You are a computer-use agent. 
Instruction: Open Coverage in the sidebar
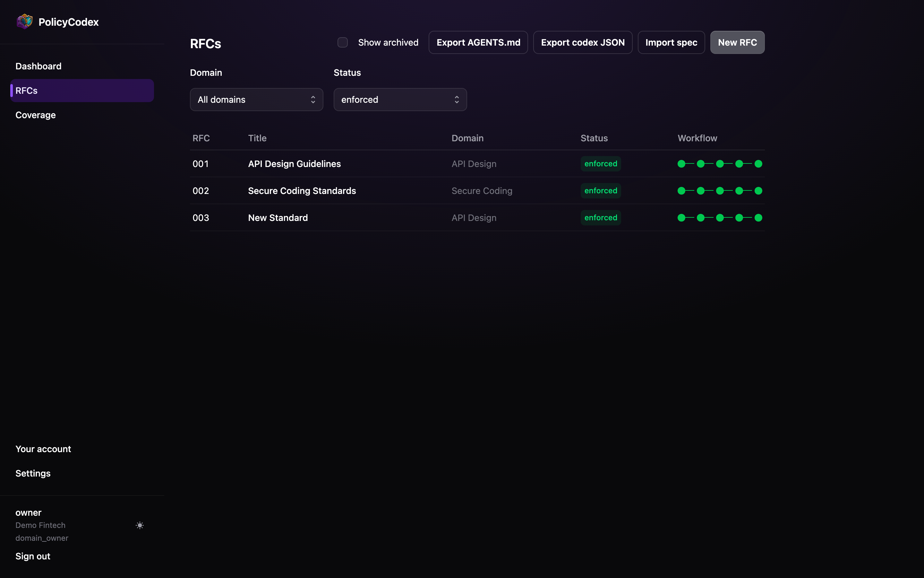(36, 115)
